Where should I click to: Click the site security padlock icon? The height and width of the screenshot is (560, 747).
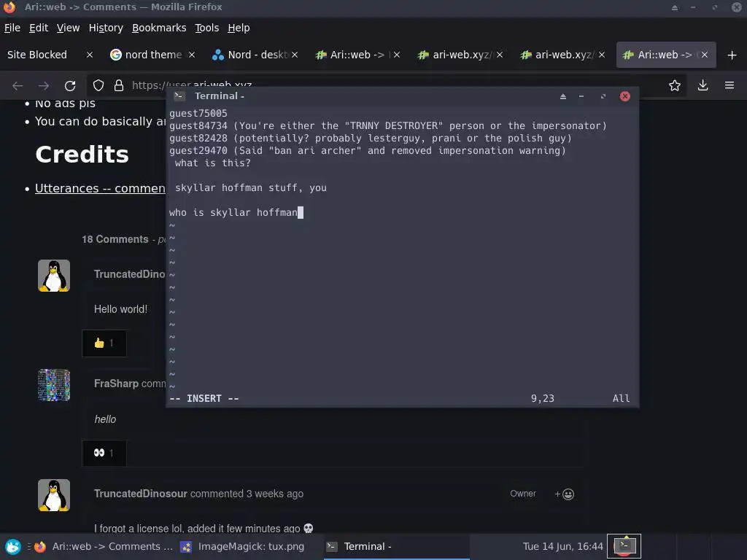click(119, 86)
